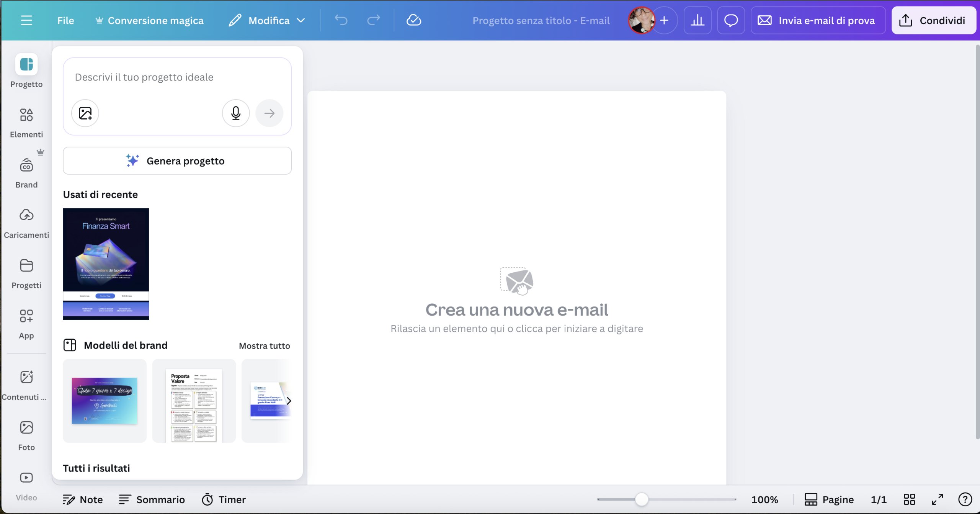
Task: Click the zoom slider handle
Action: [642, 499]
